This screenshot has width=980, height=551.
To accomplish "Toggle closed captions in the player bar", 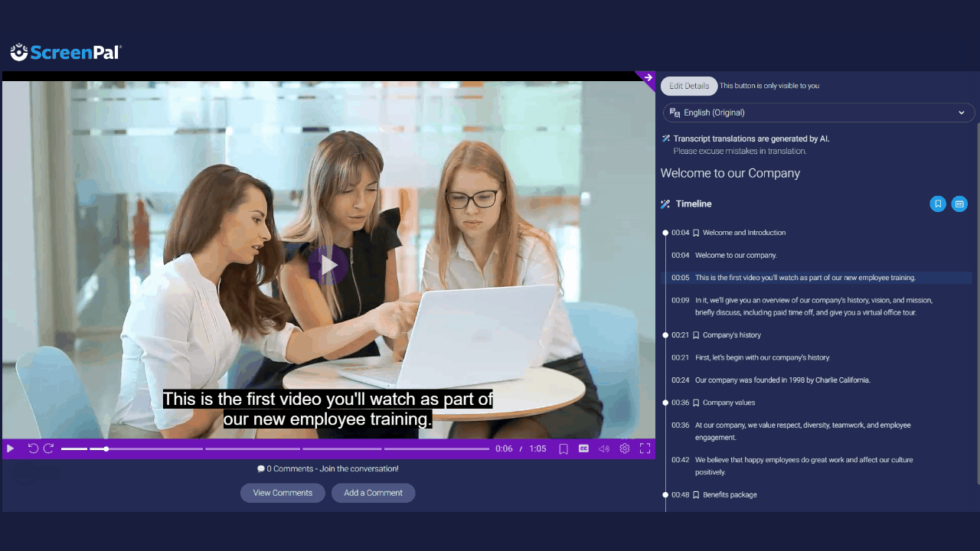I will tap(583, 448).
